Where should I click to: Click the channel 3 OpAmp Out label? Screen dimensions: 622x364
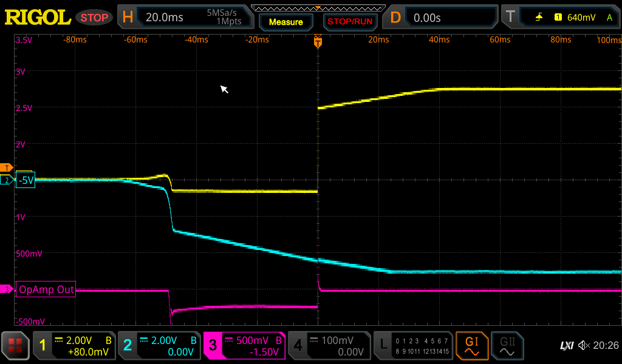47,289
